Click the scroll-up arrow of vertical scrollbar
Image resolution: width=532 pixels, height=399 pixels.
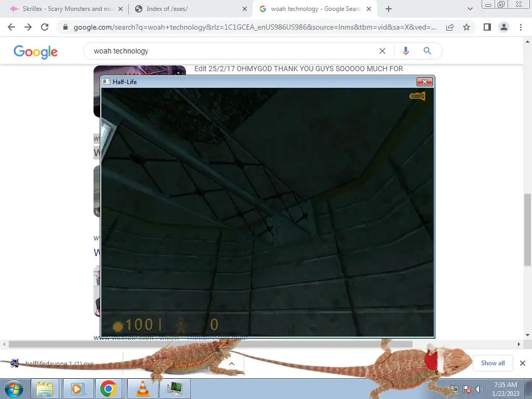[x=527, y=42]
